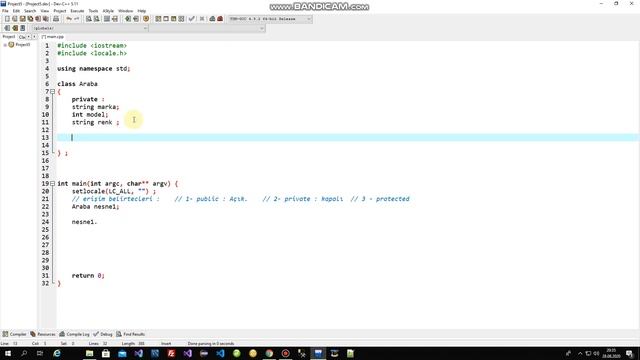Click the Redo toolbar icon
Screen dimensions: 640x360
pos(76,19)
